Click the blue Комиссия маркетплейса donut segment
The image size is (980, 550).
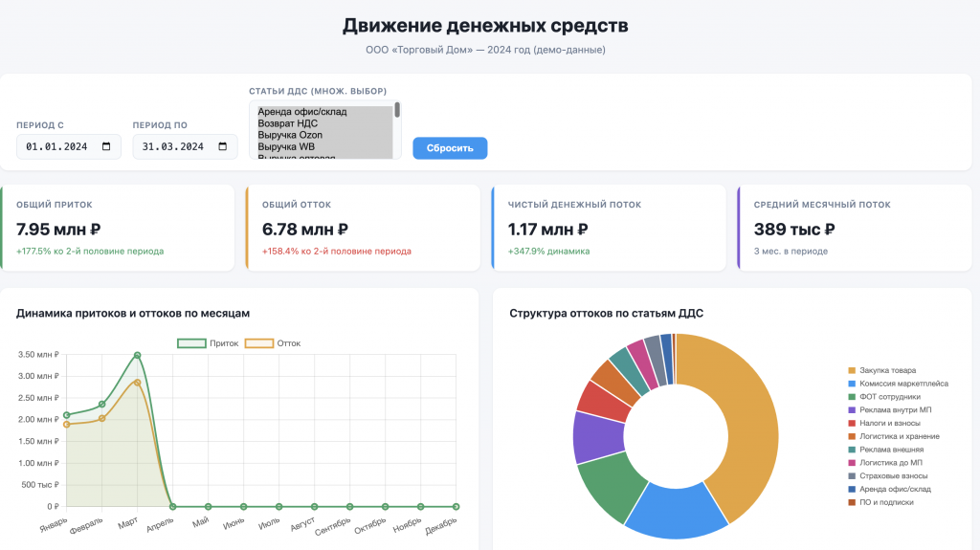[677, 511]
